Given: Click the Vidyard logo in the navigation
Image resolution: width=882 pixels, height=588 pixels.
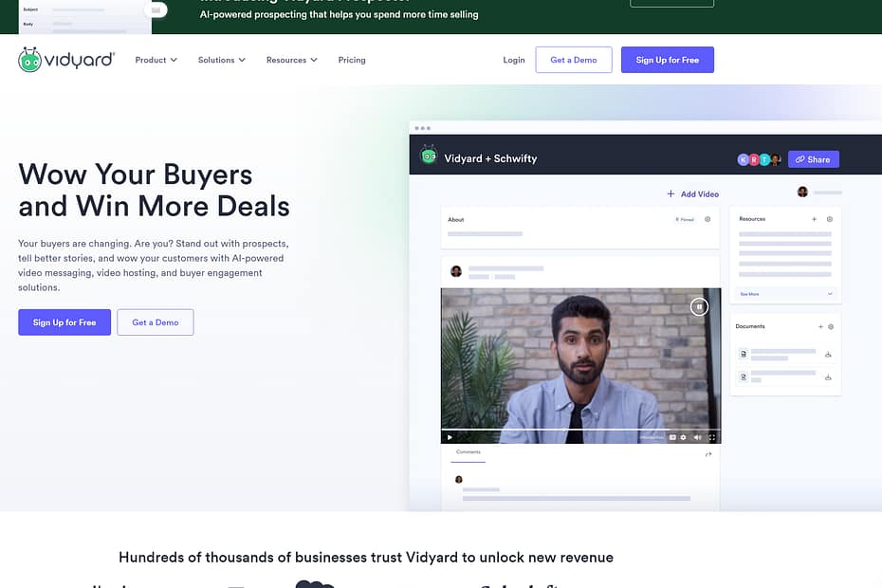Looking at the screenshot, I should [65, 59].
